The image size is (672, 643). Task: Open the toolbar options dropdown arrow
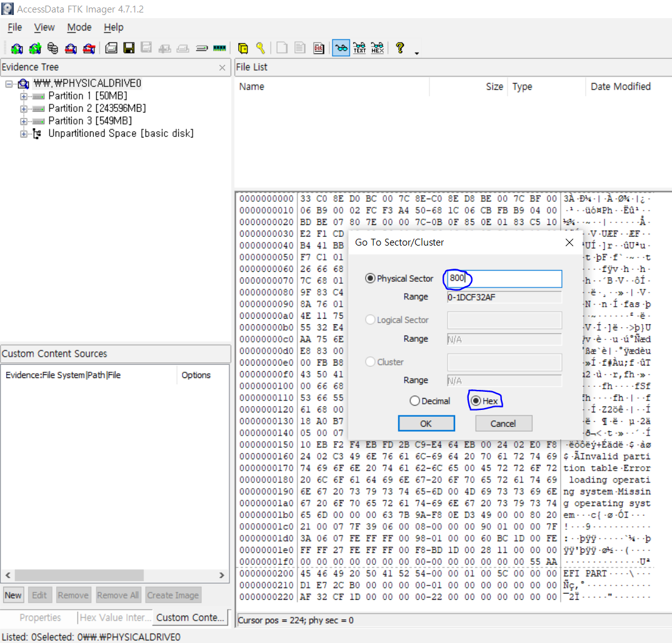coord(416,54)
